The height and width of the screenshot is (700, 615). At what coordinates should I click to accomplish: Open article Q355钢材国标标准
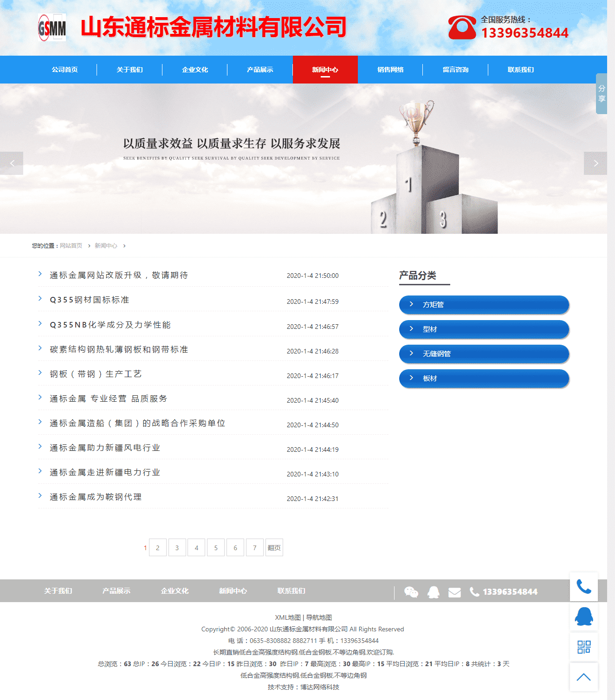90,300
